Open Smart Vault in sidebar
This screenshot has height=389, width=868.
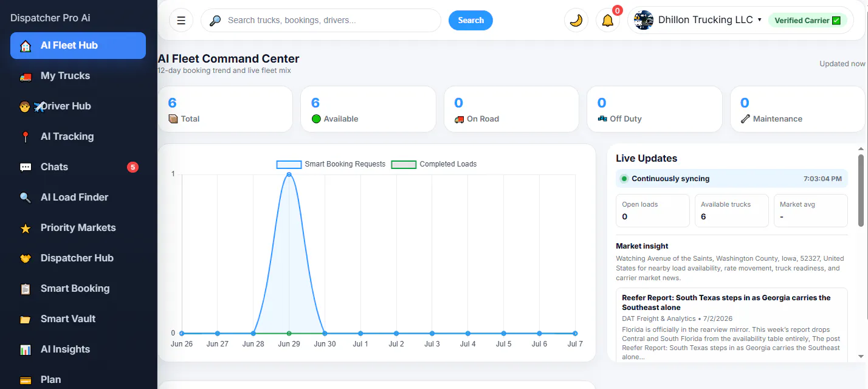click(78, 319)
